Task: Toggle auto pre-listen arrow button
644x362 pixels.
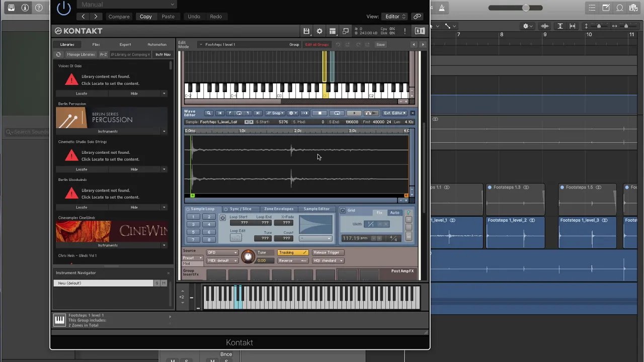Action: [x=304, y=113]
